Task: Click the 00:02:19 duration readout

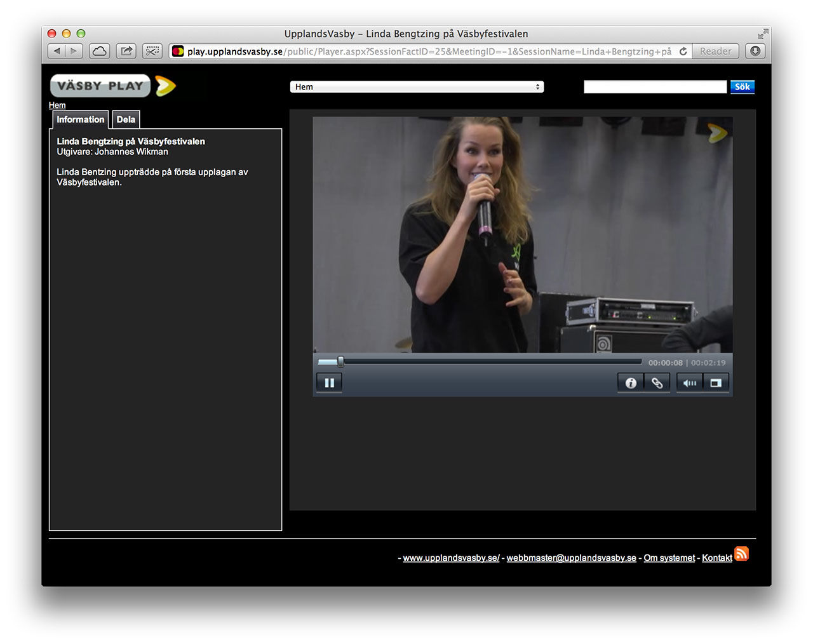Action: point(708,363)
